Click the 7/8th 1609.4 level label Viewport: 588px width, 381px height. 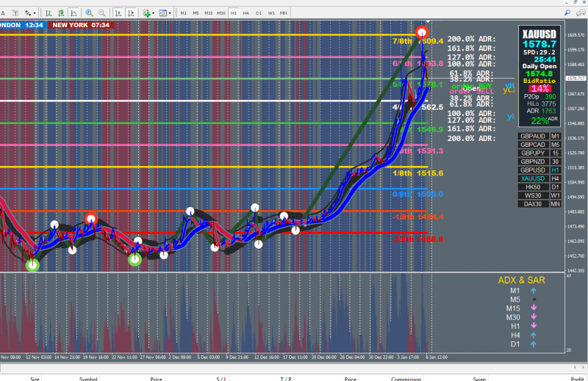click(x=417, y=41)
